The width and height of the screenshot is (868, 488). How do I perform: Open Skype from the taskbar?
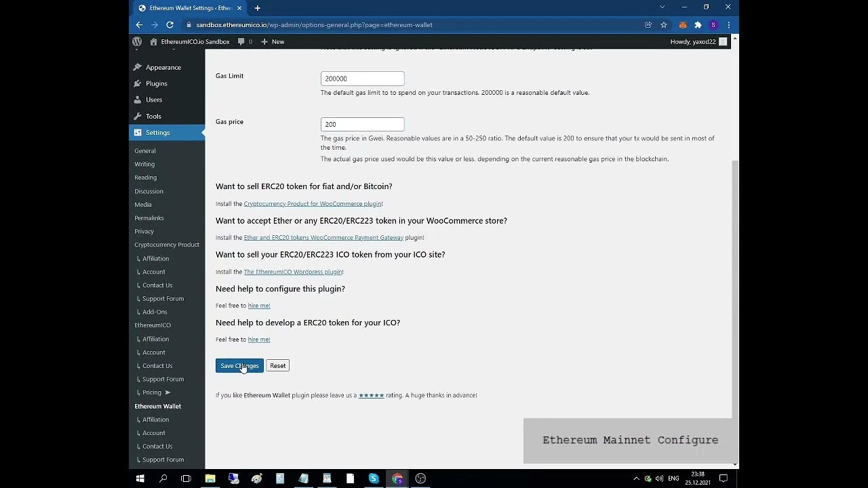click(374, 479)
